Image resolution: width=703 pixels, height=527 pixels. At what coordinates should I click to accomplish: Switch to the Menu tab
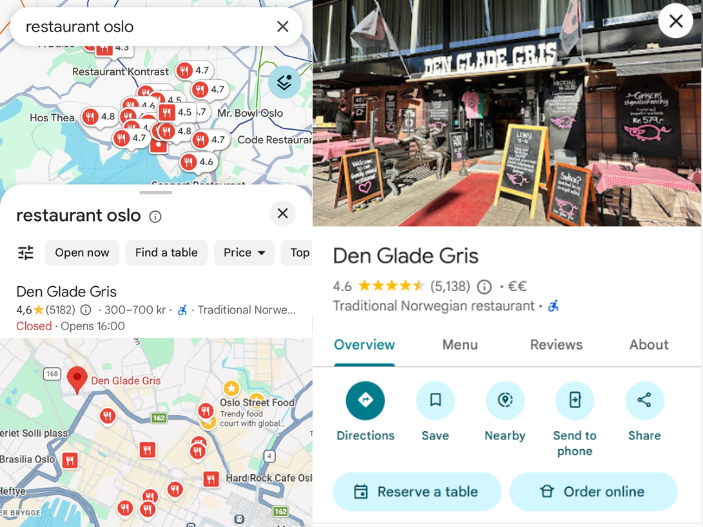point(460,345)
